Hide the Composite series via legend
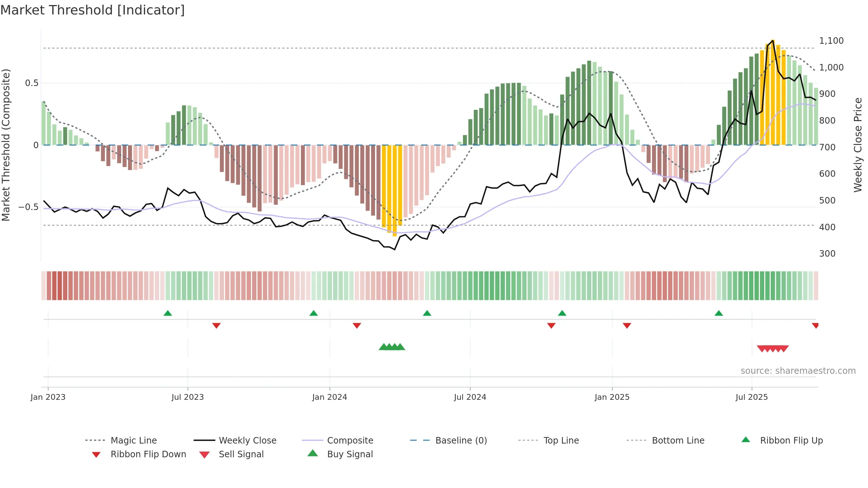 (x=337, y=440)
